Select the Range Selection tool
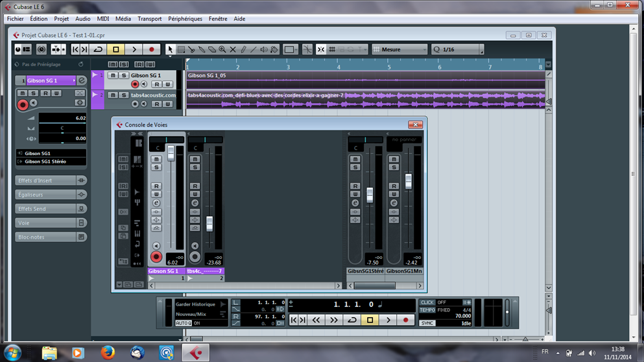Viewport: 644px width, 362px height. coord(181,49)
